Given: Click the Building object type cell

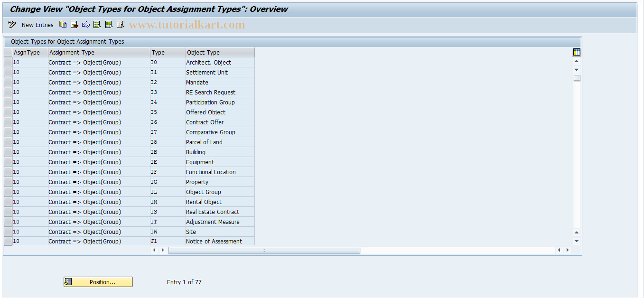Looking at the screenshot, I should click(220, 152).
